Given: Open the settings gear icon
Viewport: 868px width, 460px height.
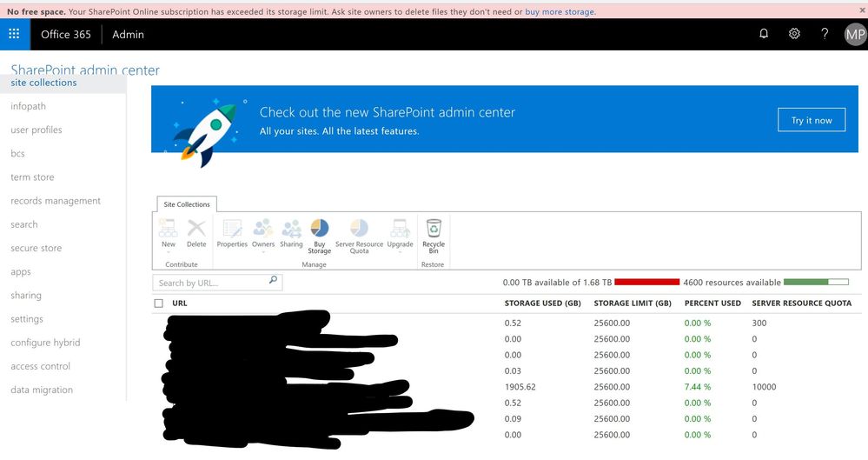Looking at the screenshot, I should [x=794, y=34].
